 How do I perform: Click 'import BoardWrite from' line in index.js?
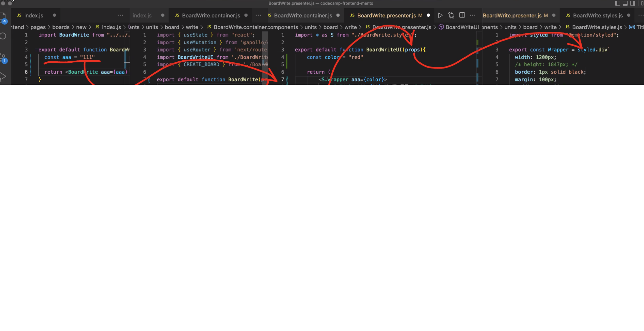click(x=84, y=35)
